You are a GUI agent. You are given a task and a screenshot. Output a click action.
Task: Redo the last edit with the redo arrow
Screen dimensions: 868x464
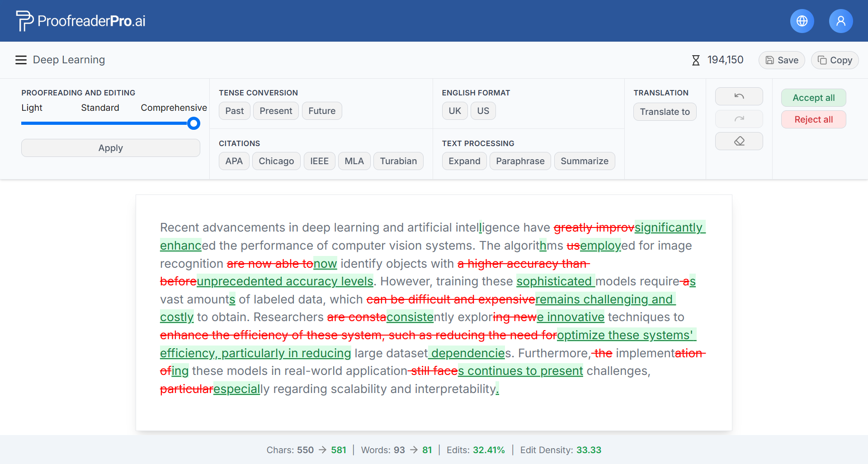click(x=739, y=118)
